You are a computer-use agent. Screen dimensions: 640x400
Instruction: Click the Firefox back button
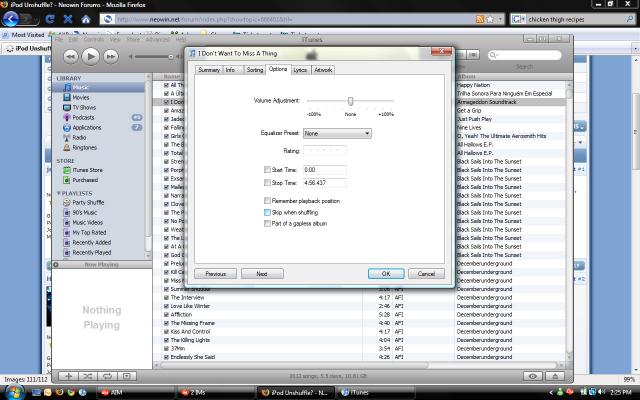click(11, 19)
